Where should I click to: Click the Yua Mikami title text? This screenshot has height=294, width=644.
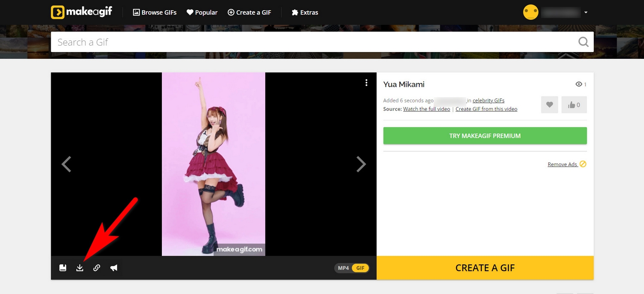[404, 84]
